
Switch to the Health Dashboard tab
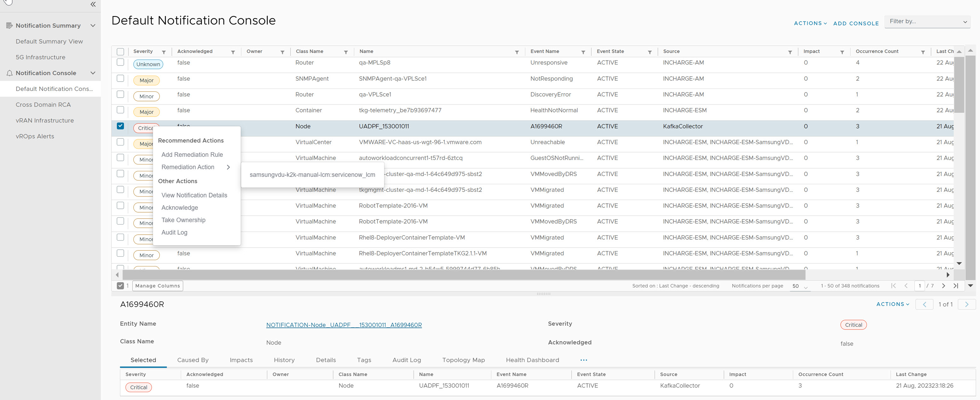532,360
